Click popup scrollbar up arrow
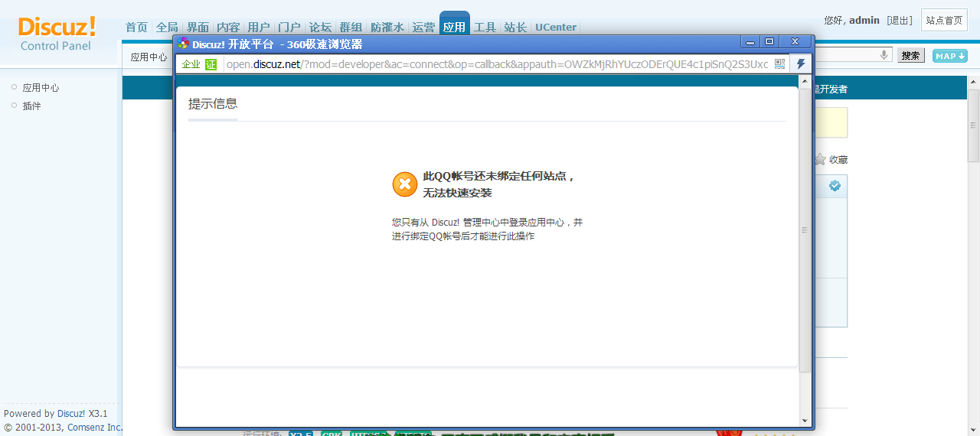This screenshot has height=436, width=980. pos(805,80)
